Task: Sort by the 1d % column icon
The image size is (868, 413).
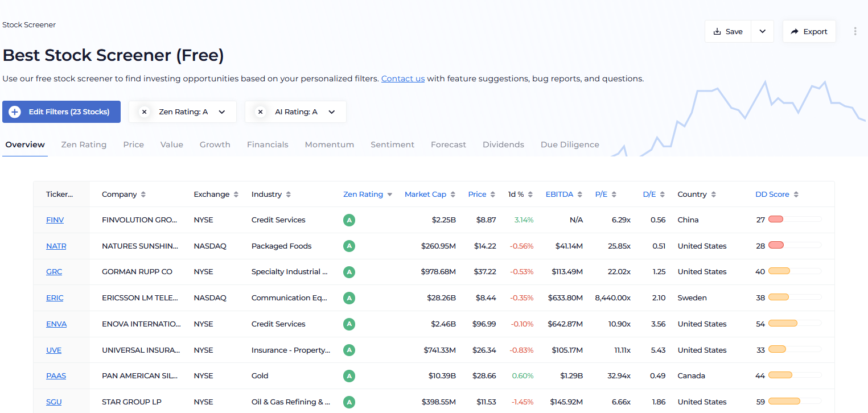Action: click(x=530, y=195)
